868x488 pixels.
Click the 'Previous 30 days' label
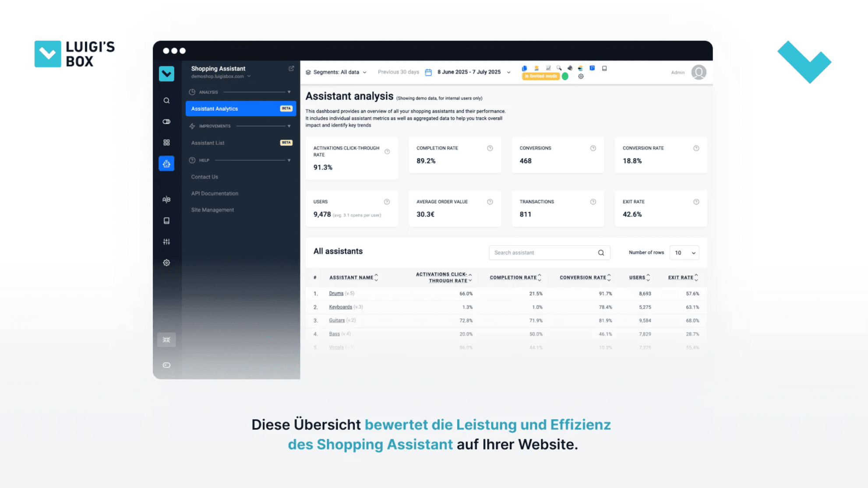398,72
